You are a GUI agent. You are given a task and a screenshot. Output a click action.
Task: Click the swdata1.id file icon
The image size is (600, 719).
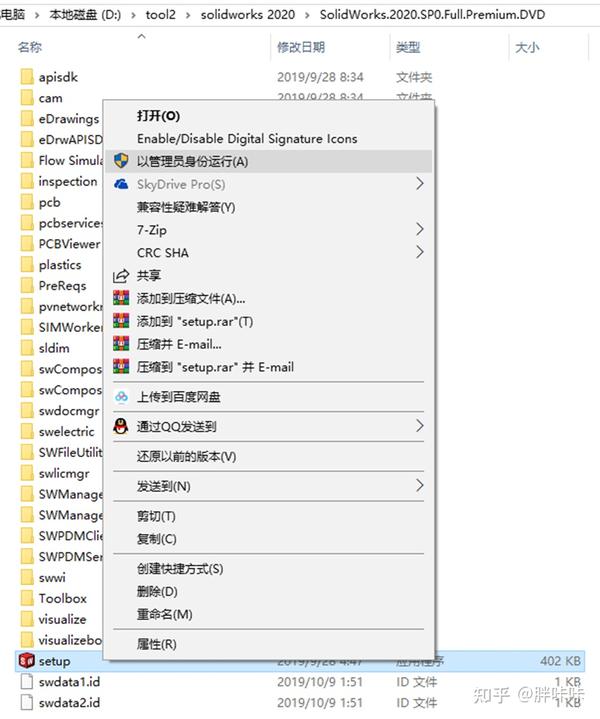(28, 682)
